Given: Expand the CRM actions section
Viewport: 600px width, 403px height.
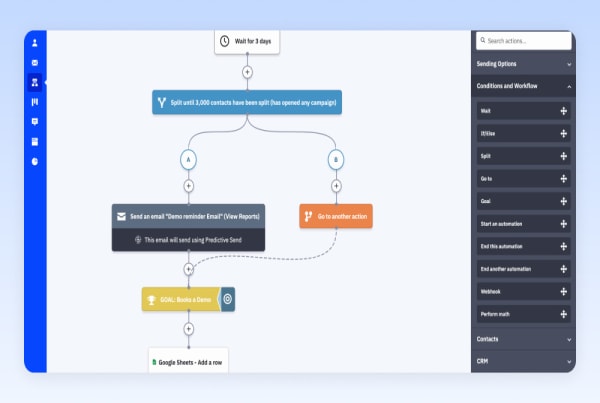Looking at the screenshot, I should click(523, 361).
